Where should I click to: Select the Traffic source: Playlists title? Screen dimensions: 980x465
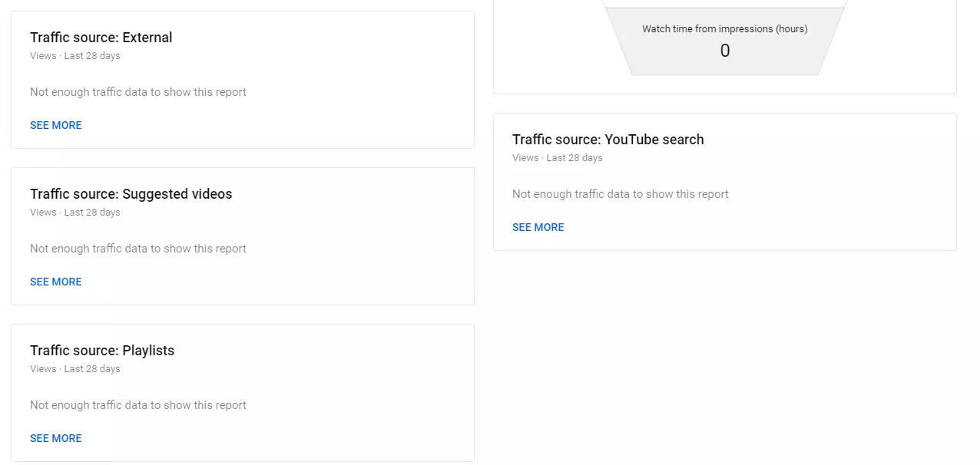click(102, 351)
